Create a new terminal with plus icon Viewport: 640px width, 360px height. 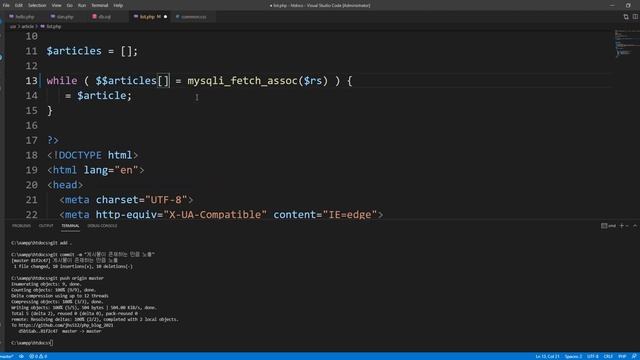(x=622, y=226)
